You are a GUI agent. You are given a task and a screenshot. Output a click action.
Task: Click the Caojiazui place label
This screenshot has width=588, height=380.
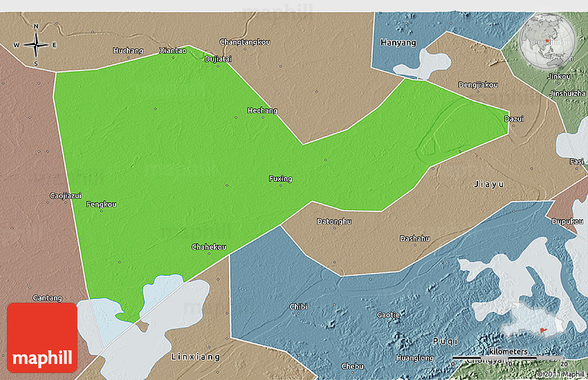point(66,196)
